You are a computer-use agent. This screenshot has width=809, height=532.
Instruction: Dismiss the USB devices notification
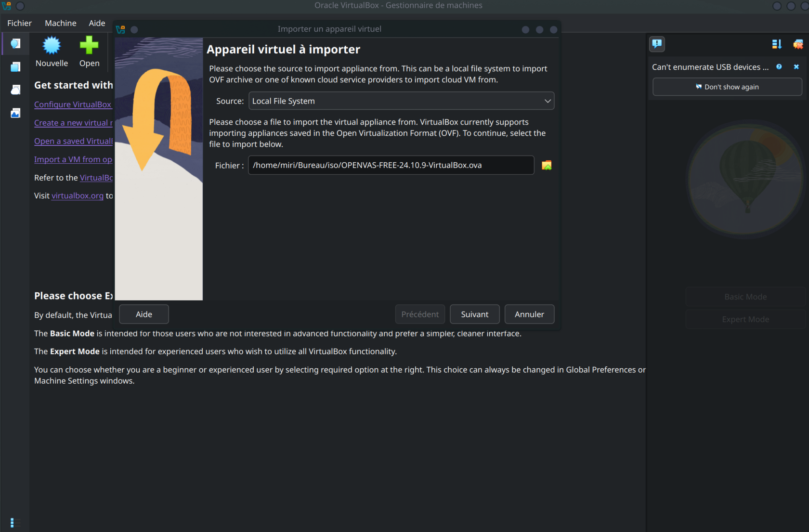796,67
